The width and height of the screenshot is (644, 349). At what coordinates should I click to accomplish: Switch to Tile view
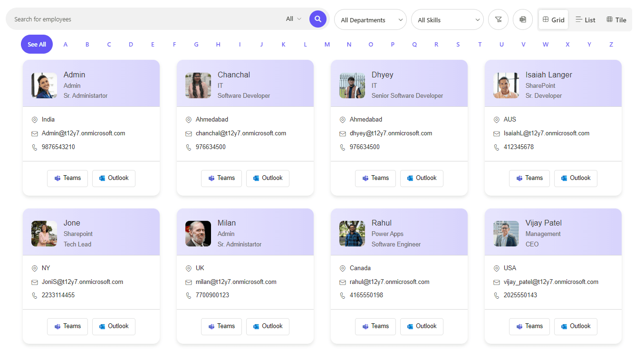click(x=616, y=20)
